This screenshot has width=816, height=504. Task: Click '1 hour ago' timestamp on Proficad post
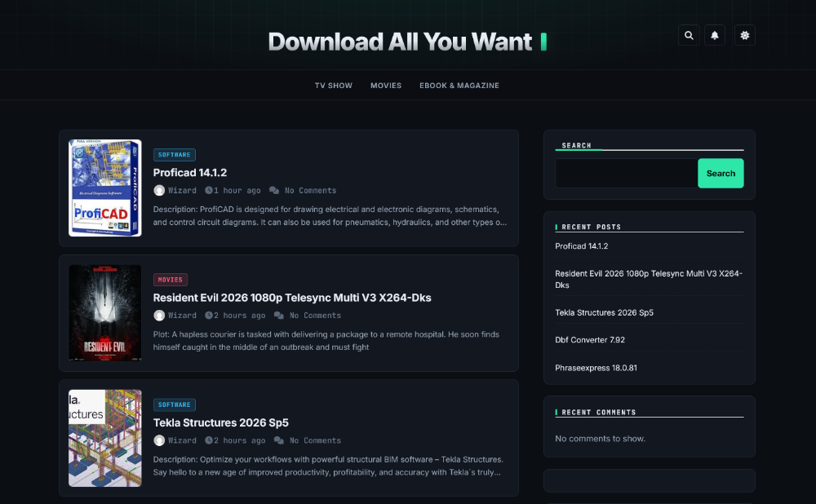point(237,190)
